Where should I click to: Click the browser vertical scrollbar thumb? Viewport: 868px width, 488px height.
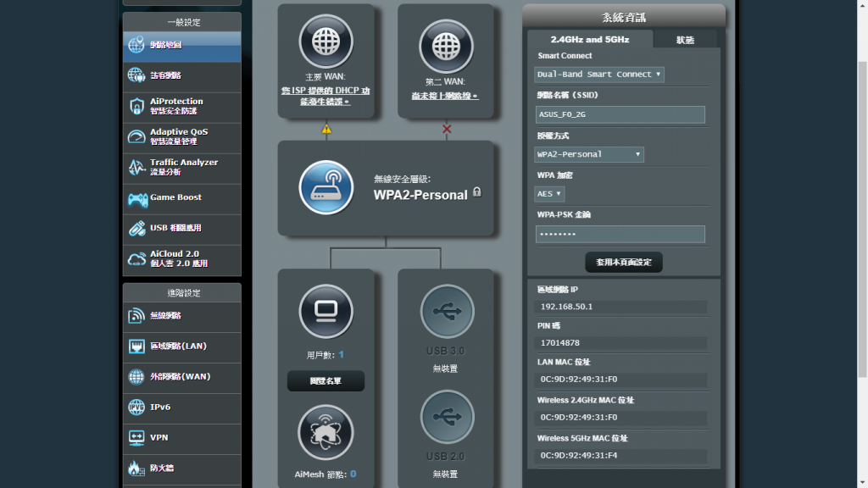point(862,219)
